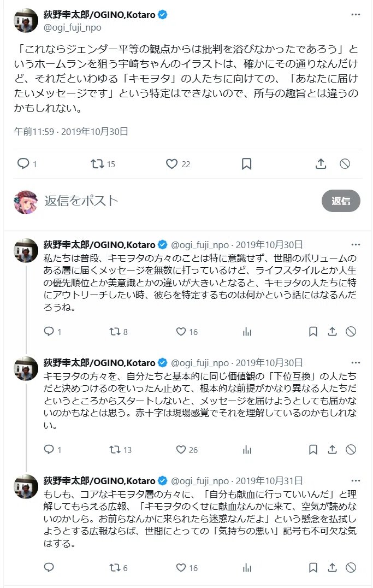
Task: Like the first reply with 16 likes
Action: tap(187, 332)
